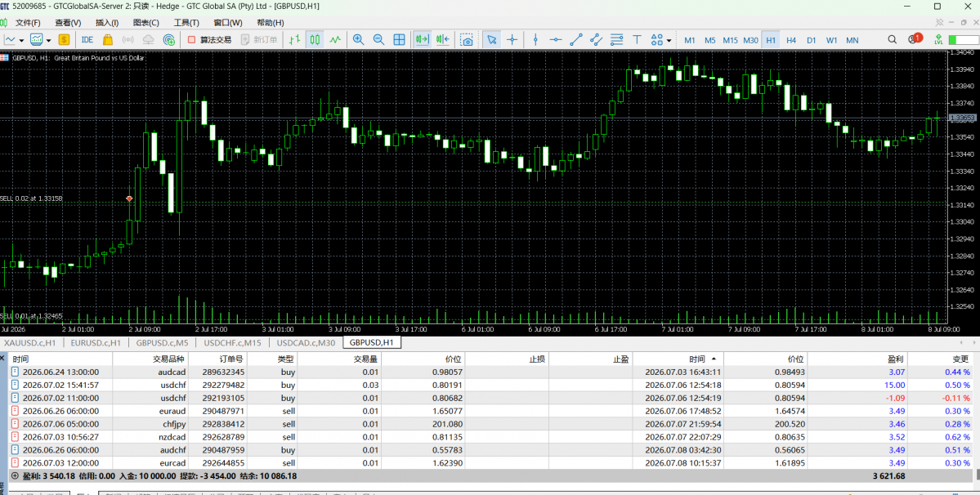980x495 pixels.
Task: Open the chart type dropdown arrow
Action: pos(22,41)
